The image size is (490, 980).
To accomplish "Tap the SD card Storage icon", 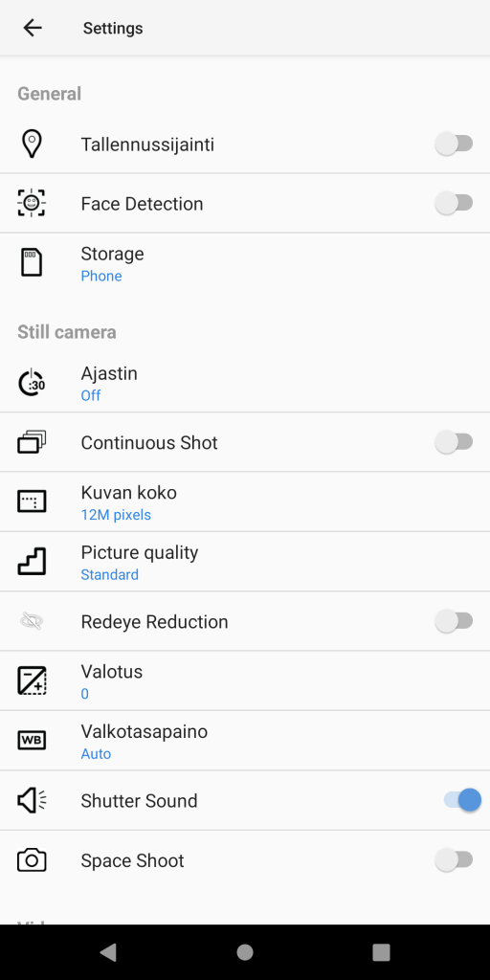I will coord(32,263).
